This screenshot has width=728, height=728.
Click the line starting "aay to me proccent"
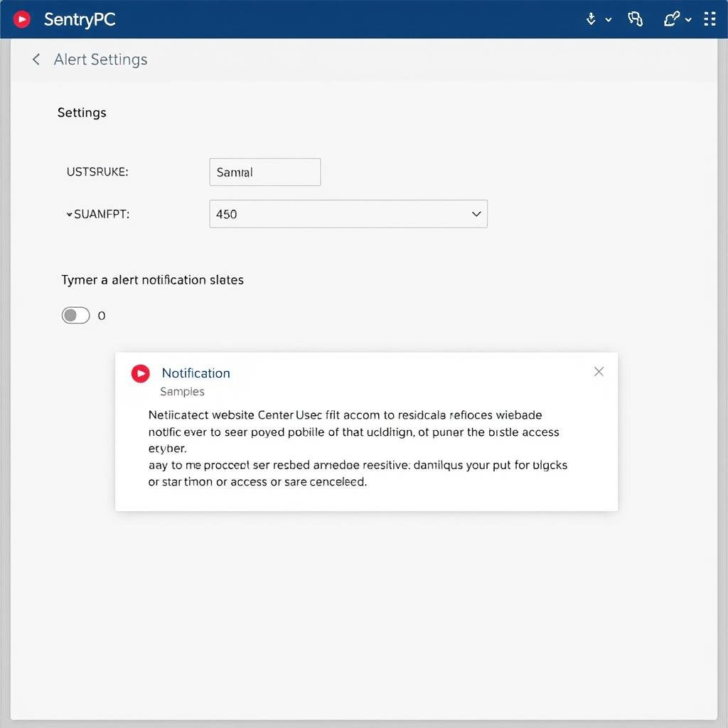(358, 465)
